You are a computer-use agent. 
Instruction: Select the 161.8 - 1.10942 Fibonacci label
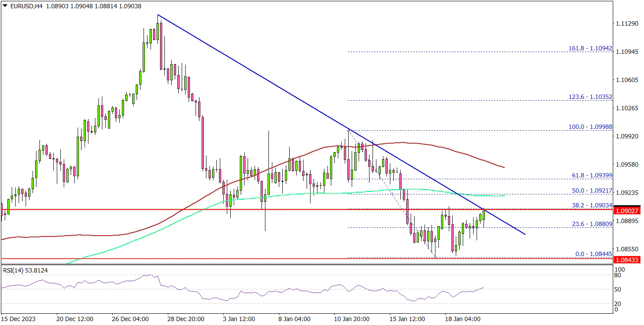(x=590, y=49)
